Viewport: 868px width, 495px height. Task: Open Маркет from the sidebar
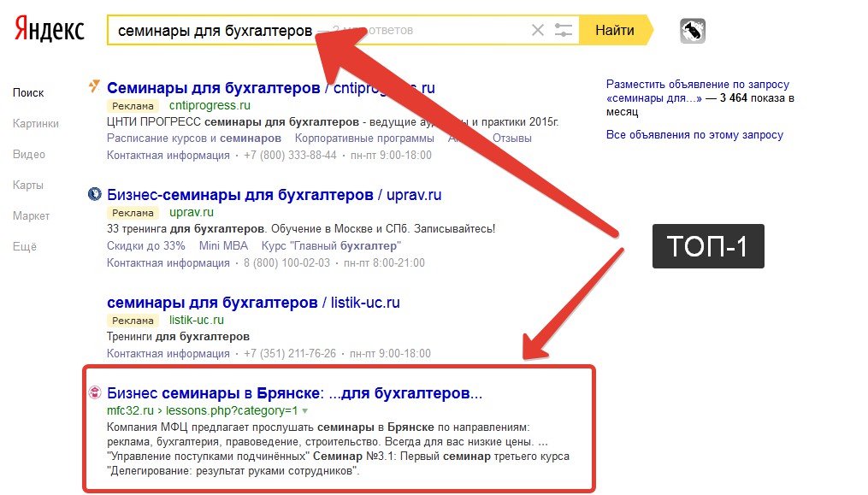point(31,216)
